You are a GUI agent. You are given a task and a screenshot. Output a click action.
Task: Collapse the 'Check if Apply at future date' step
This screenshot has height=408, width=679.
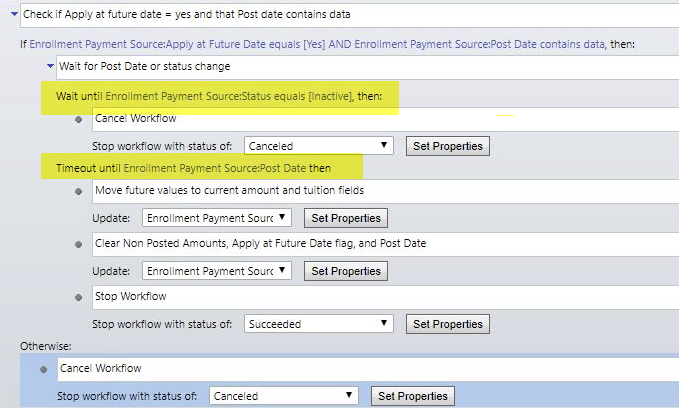click(x=11, y=15)
